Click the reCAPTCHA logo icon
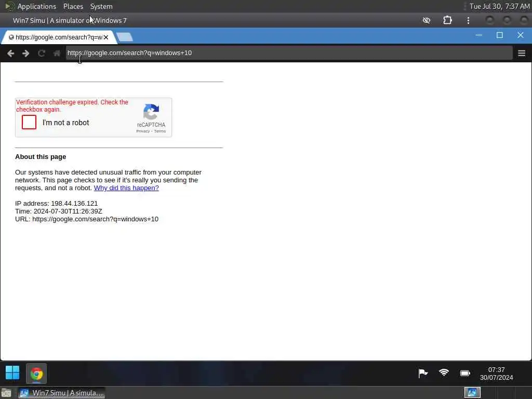 point(151,112)
